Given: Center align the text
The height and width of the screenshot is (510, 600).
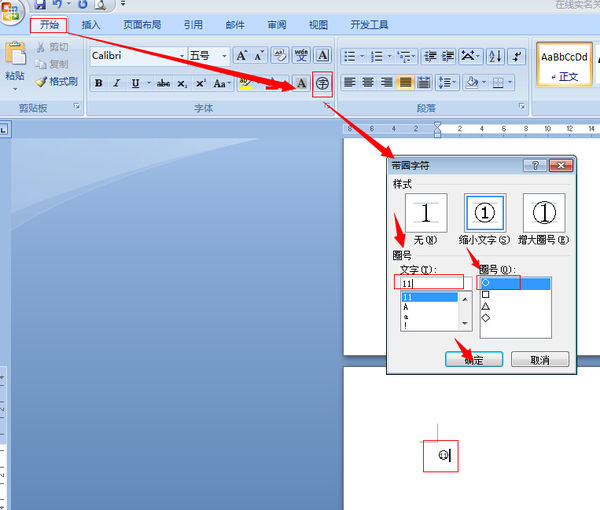Looking at the screenshot, I should click(368, 82).
